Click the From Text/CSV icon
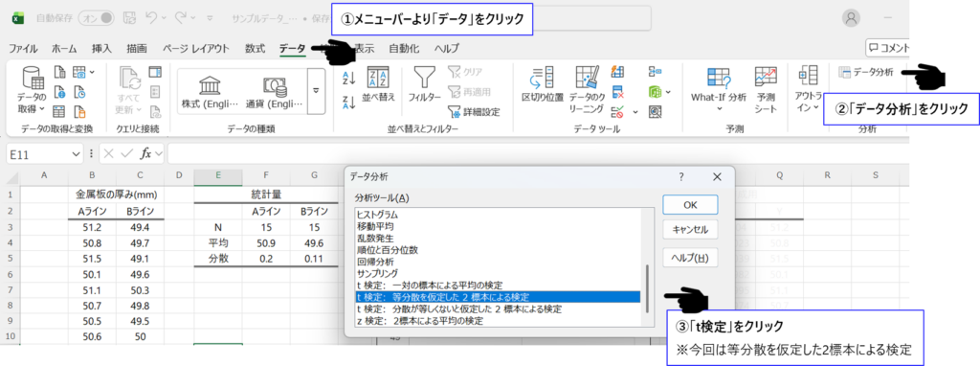The width and height of the screenshot is (980, 366). tap(60, 73)
